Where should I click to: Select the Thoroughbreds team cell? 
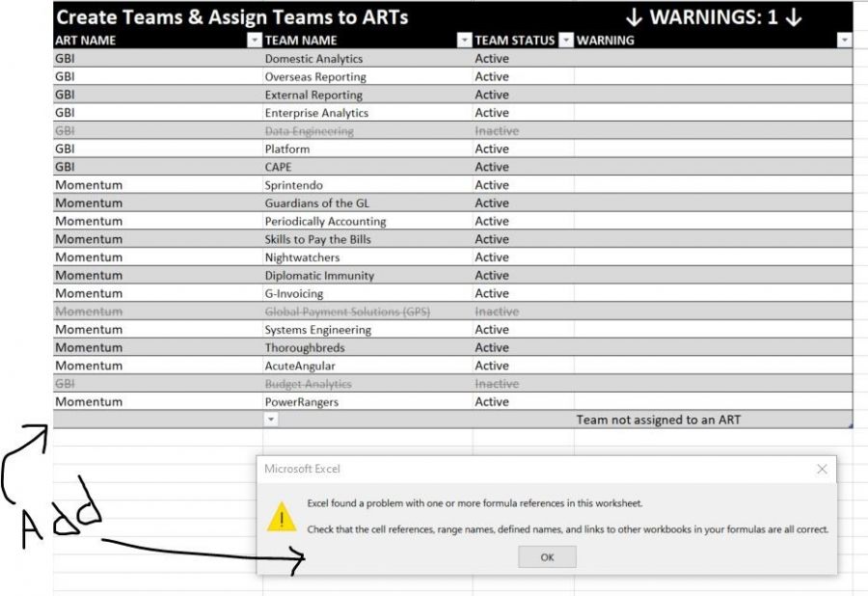click(x=367, y=347)
